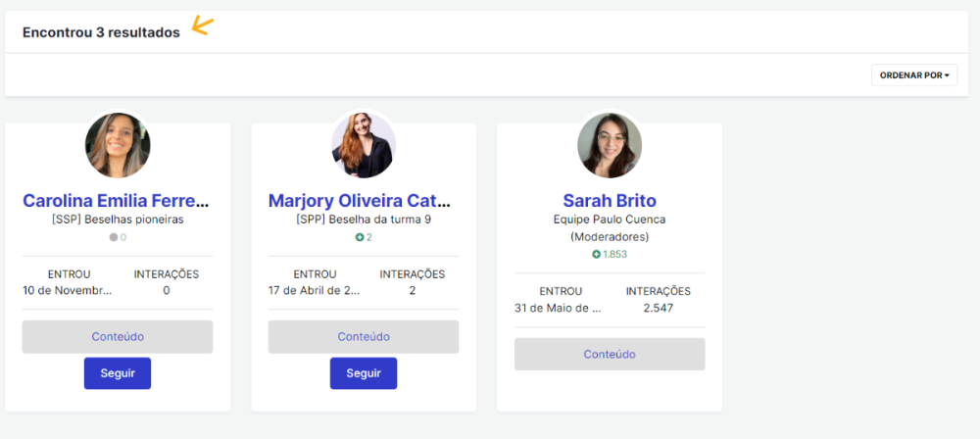Click the orange arrow beside results heading

(x=203, y=26)
